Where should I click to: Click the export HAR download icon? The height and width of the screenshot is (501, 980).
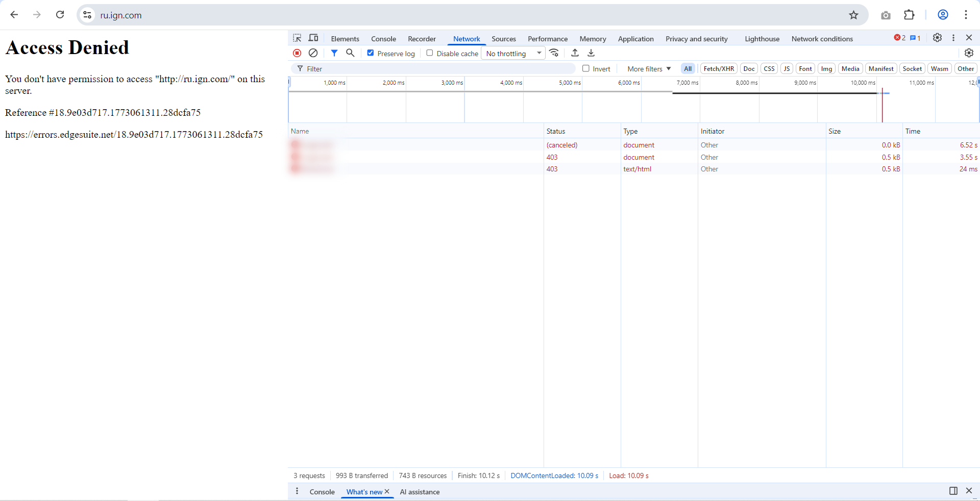coord(591,53)
